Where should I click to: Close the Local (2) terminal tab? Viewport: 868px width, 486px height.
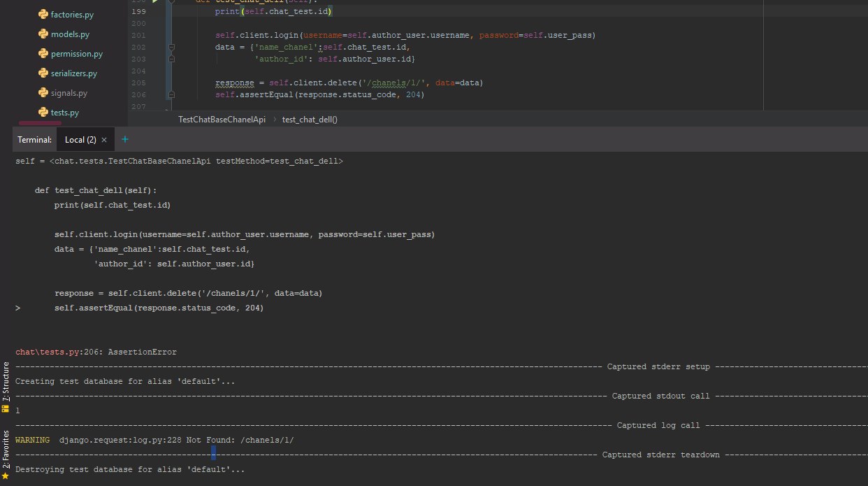tap(104, 140)
